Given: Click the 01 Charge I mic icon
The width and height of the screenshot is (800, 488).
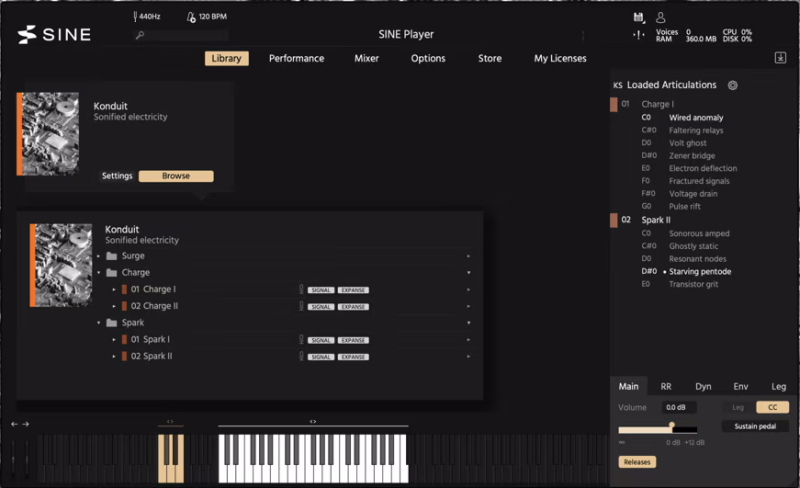Looking at the screenshot, I should click(301, 289).
